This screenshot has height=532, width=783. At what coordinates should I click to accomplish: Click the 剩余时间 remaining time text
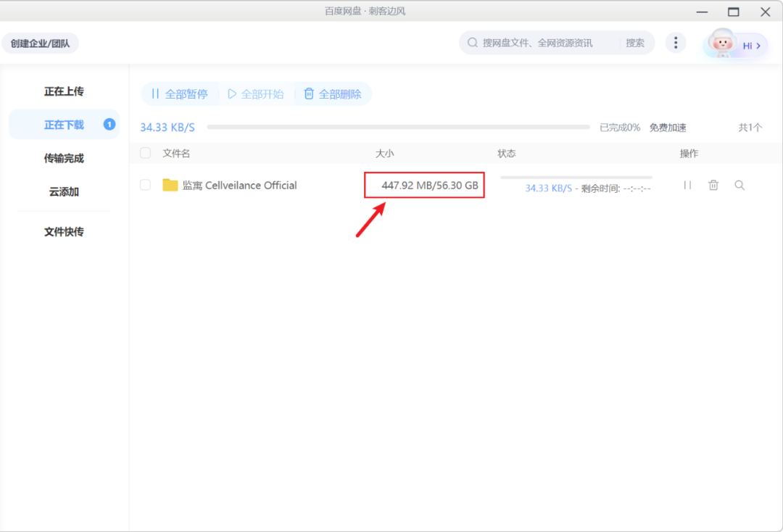[x=616, y=188]
